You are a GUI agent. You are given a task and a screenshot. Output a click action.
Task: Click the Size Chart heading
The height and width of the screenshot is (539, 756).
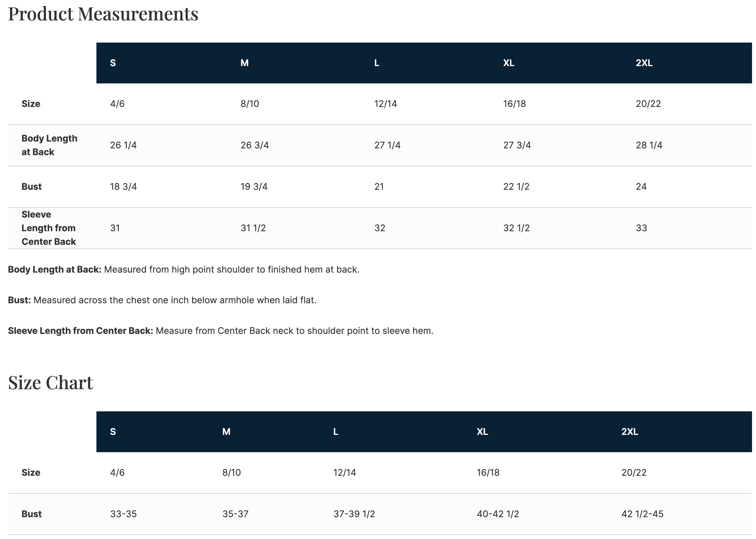tap(50, 383)
